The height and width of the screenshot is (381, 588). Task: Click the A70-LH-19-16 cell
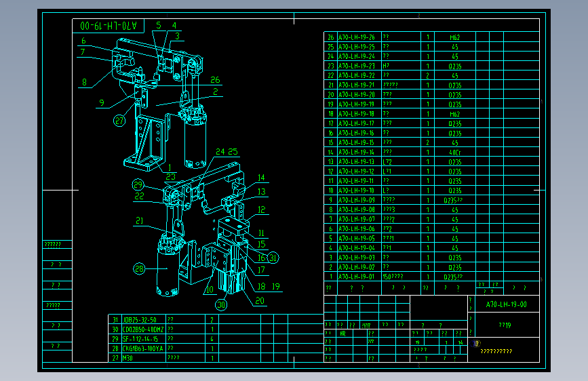click(356, 133)
